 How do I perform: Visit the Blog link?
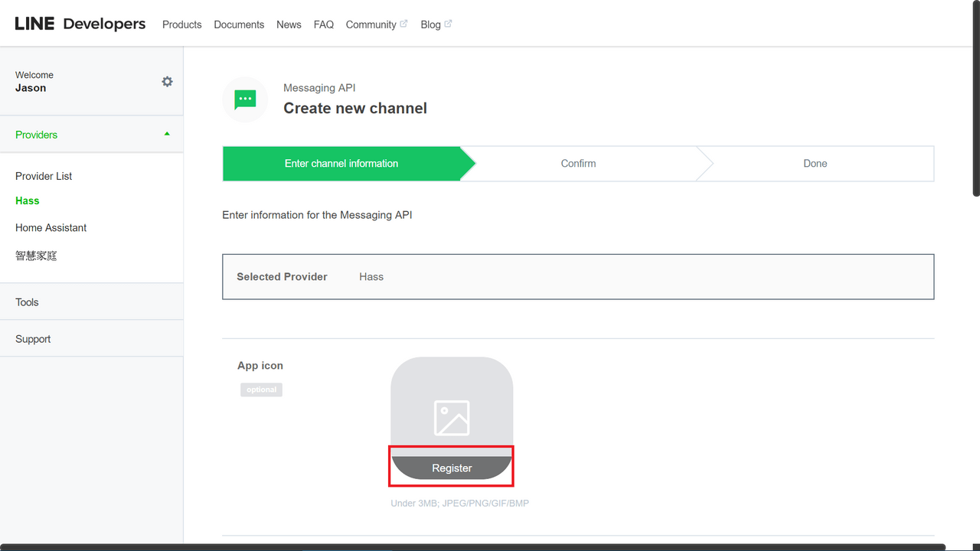pyautogui.click(x=430, y=24)
